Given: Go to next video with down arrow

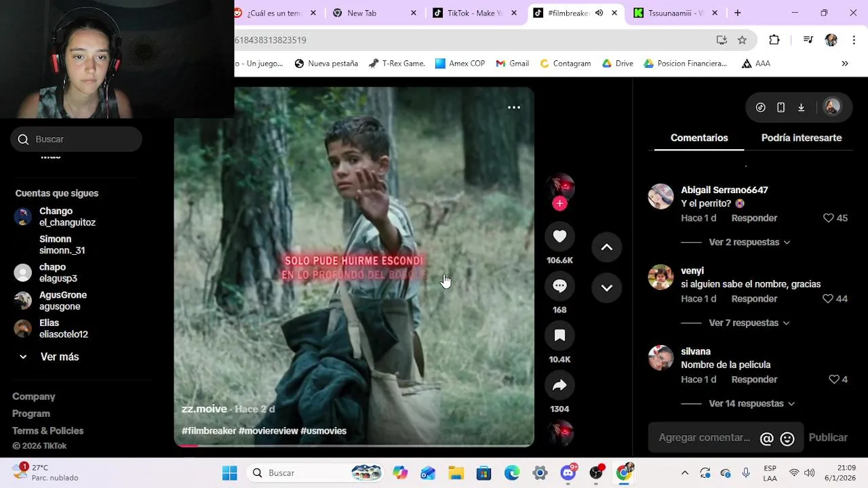Looking at the screenshot, I should click(x=607, y=287).
